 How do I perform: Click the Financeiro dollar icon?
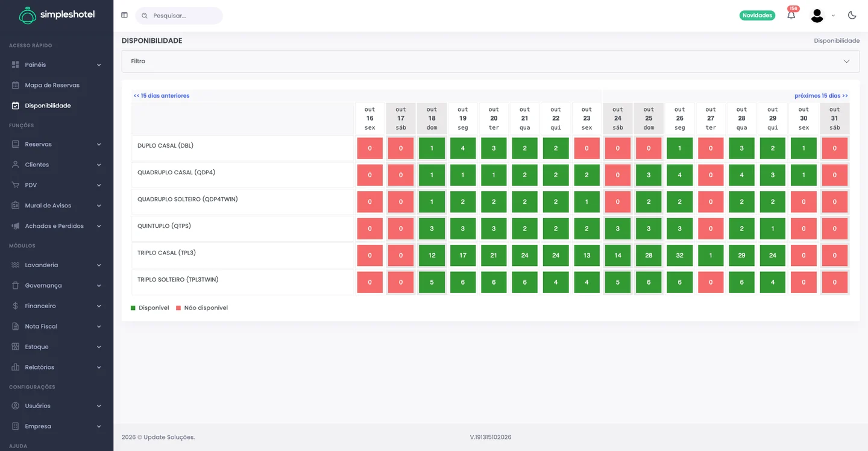16,306
